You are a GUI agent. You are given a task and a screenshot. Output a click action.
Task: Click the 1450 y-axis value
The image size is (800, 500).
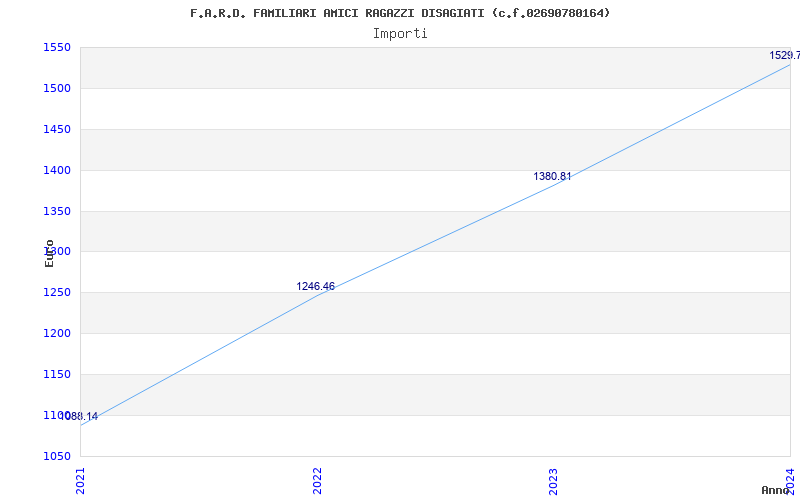[x=57, y=129]
